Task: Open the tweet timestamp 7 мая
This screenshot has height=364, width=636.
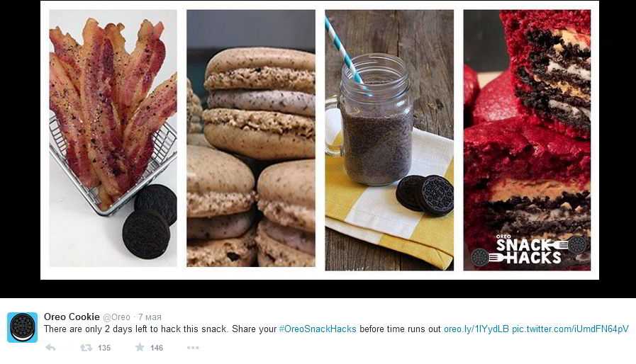Action: (150, 317)
